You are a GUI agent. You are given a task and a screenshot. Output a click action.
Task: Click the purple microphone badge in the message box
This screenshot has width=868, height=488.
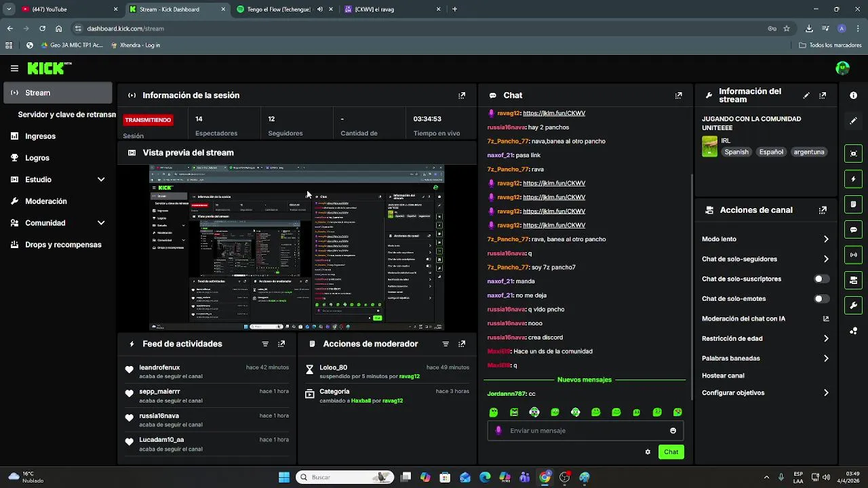point(498,430)
